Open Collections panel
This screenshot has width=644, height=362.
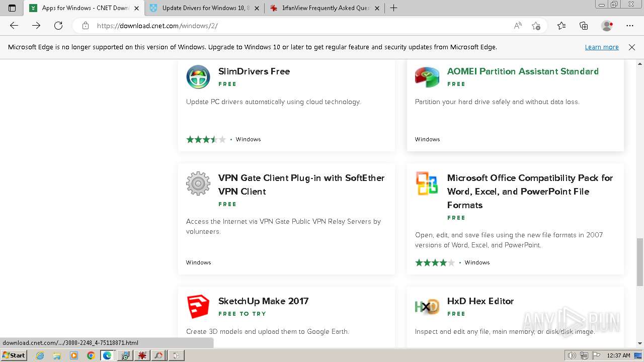point(584,26)
